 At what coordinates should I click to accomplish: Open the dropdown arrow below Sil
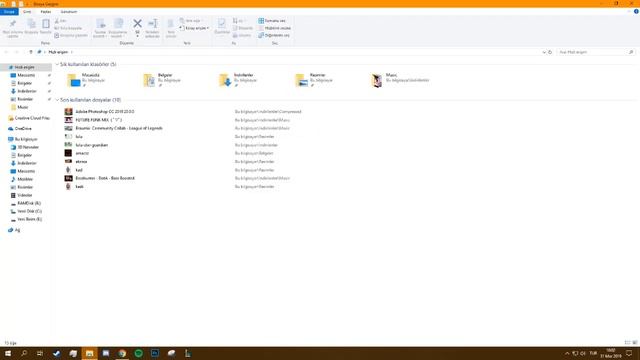[138, 36]
